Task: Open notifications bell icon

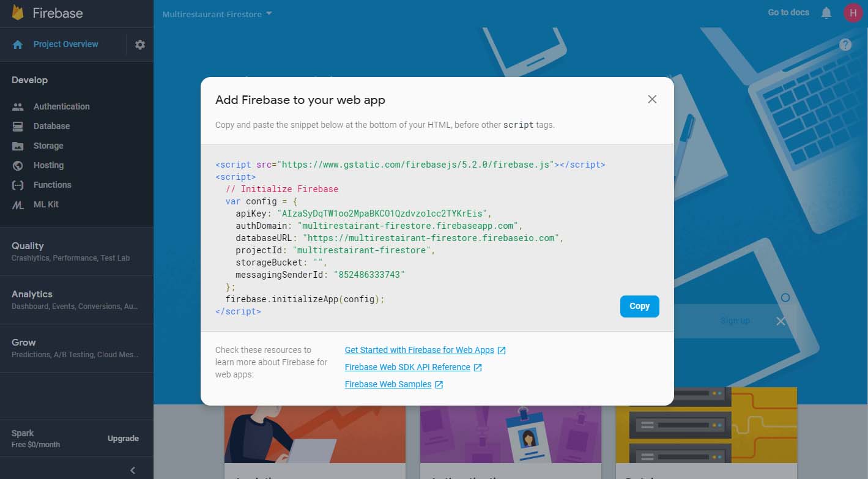Action: [x=826, y=13]
